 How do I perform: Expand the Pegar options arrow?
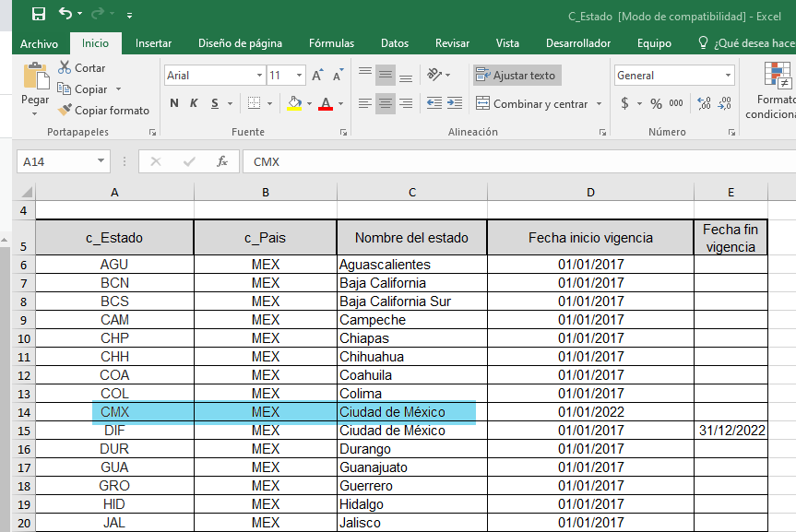34,113
